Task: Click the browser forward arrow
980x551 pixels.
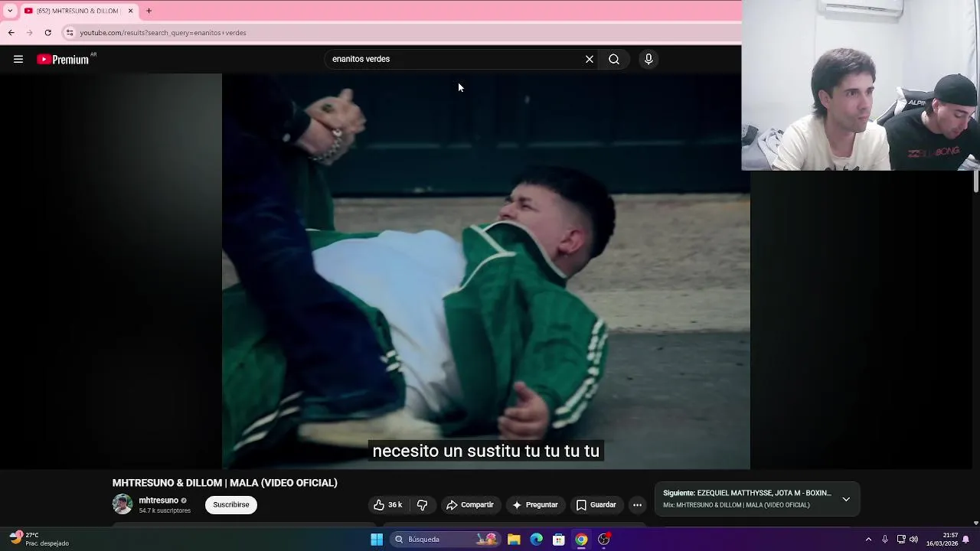Action: 29,33
